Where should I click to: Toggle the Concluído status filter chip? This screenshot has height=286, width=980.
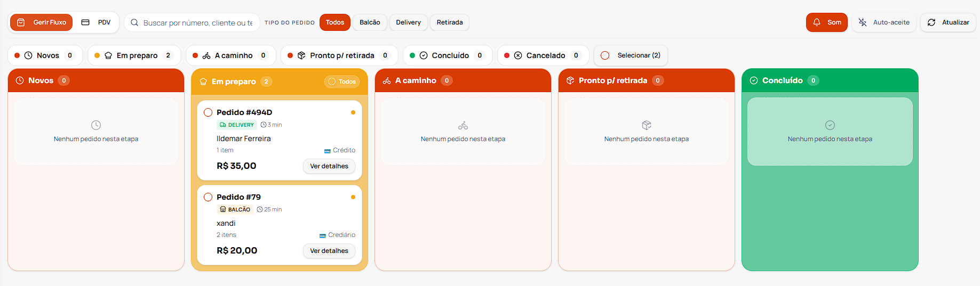(448, 55)
